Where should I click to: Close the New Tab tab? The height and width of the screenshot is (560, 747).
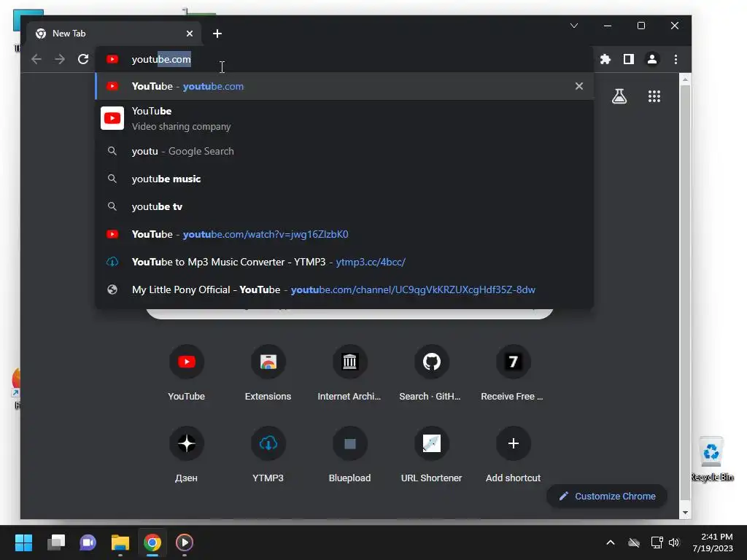tap(190, 34)
